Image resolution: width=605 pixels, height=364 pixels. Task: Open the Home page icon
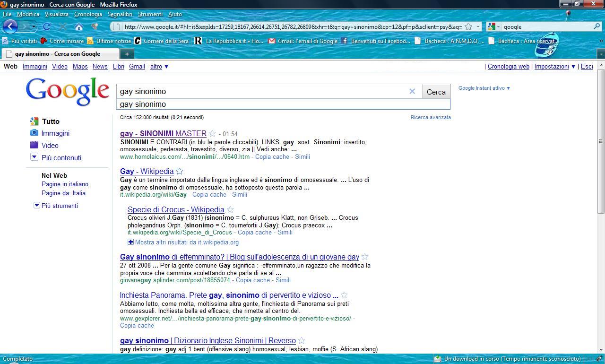pyautogui.click(x=79, y=26)
